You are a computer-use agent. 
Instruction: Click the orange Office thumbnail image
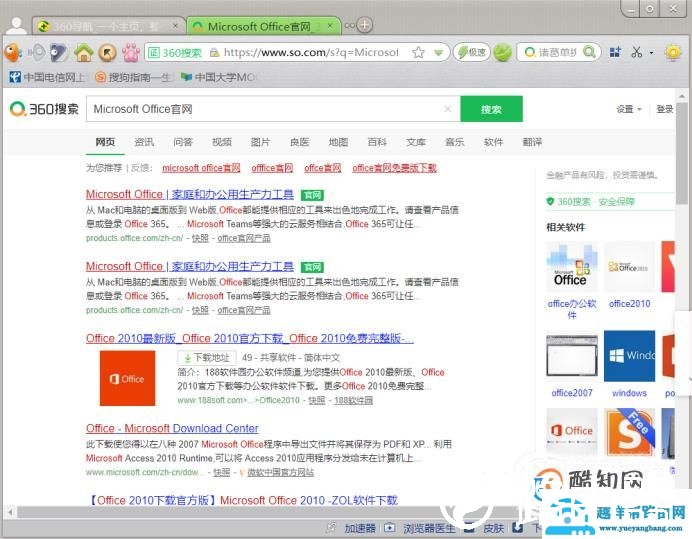(x=127, y=378)
